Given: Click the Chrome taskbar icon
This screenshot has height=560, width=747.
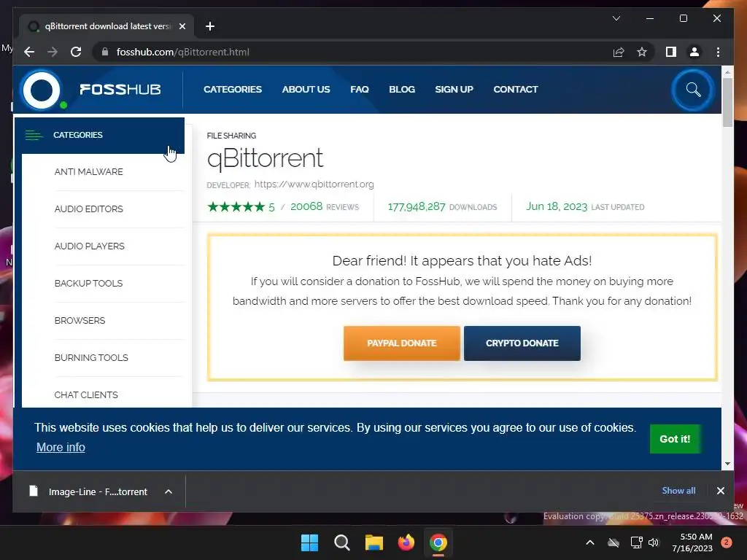Looking at the screenshot, I should click(438, 542).
